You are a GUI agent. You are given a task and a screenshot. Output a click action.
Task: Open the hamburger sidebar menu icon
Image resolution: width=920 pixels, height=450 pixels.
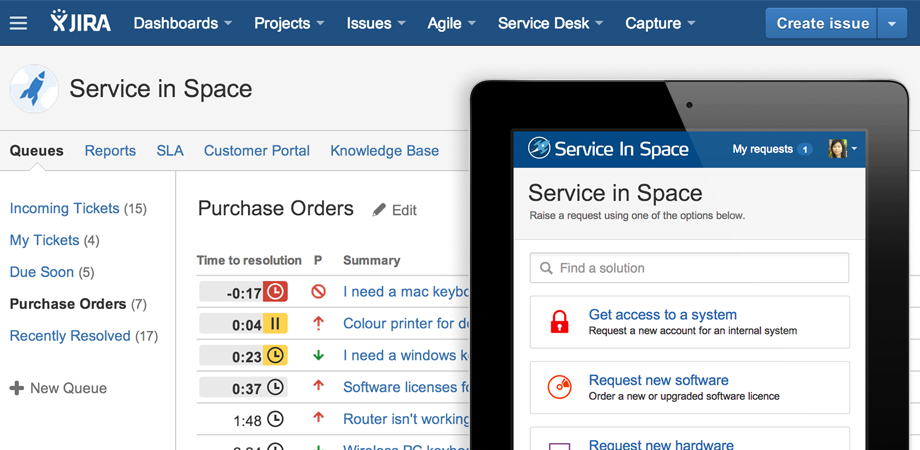click(18, 23)
